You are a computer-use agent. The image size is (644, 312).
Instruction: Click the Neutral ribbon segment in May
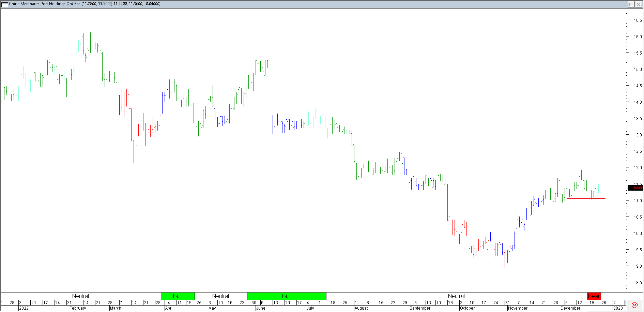(x=221, y=296)
